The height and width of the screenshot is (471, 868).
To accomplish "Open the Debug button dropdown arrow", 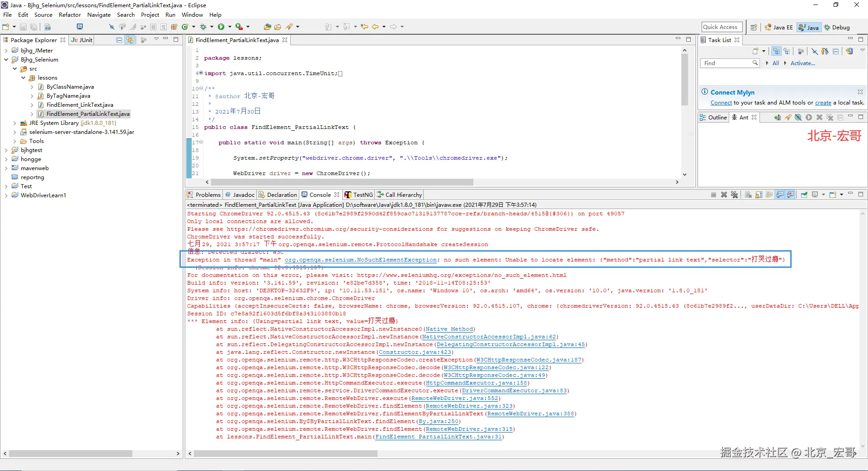I will pyautogui.click(x=212, y=27).
